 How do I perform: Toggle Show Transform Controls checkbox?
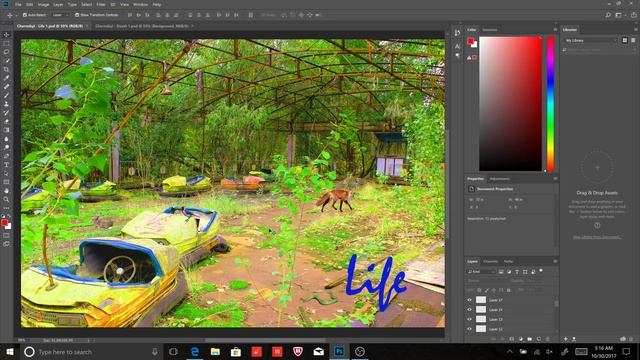point(77,15)
